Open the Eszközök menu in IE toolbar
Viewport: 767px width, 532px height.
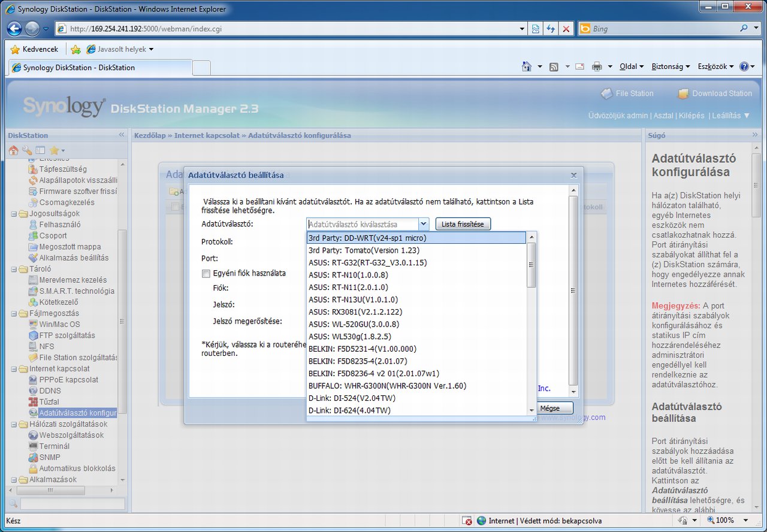tap(715, 66)
